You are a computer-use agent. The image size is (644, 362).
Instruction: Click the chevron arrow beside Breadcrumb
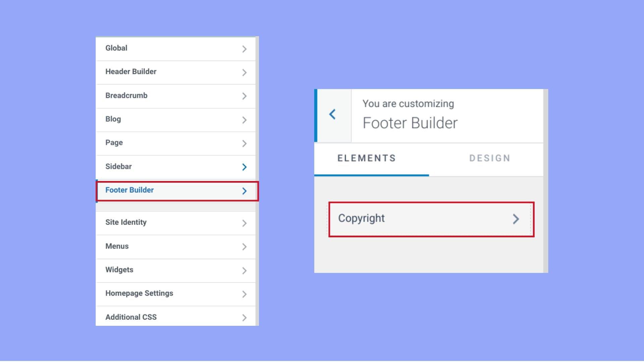[x=244, y=96]
